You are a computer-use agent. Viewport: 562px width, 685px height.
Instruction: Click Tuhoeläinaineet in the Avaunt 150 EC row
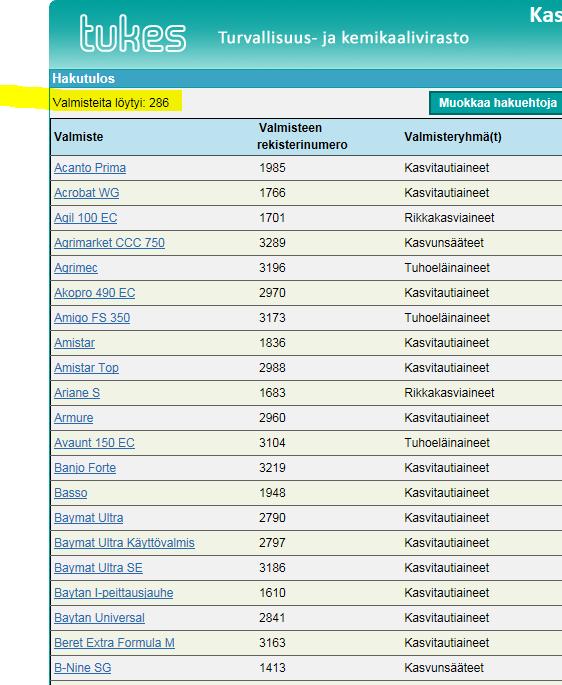click(x=447, y=443)
